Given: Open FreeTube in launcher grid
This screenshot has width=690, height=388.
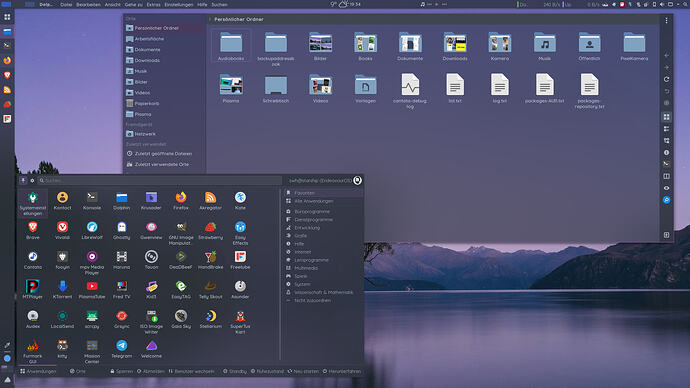Looking at the screenshot, I should coord(240,260).
